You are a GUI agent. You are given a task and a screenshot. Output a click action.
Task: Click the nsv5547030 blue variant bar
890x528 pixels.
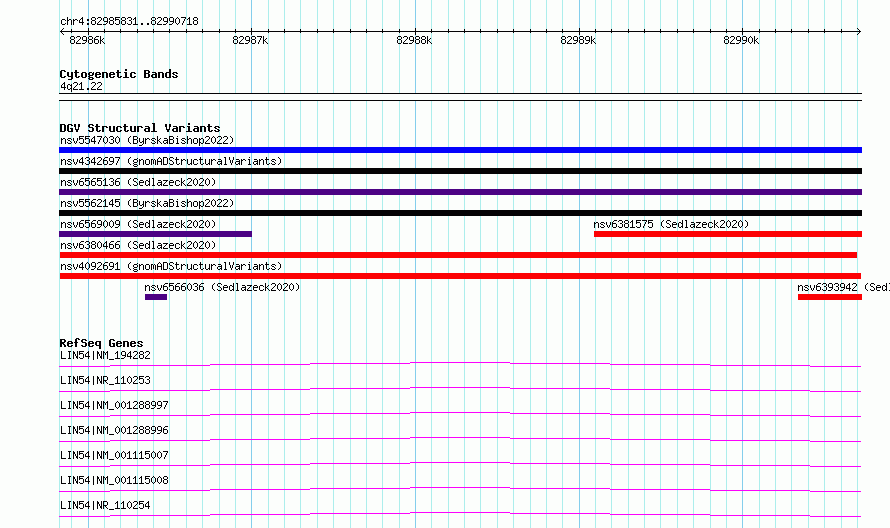pyautogui.click(x=460, y=150)
